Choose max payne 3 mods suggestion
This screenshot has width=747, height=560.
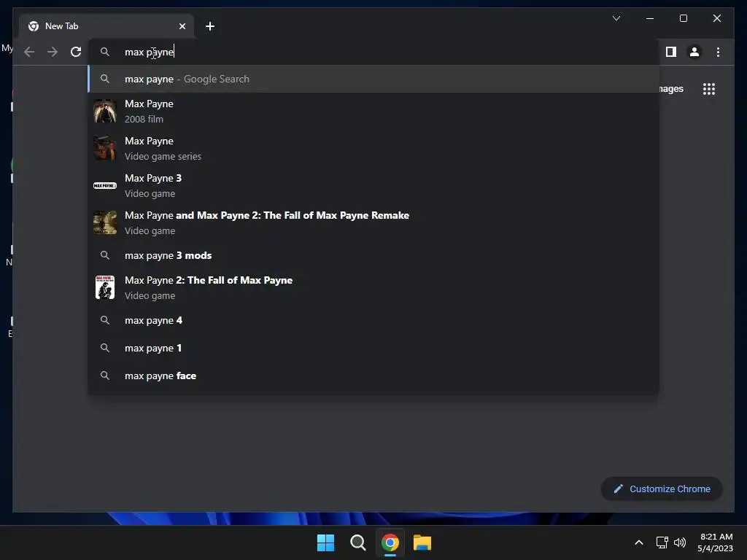(373, 256)
